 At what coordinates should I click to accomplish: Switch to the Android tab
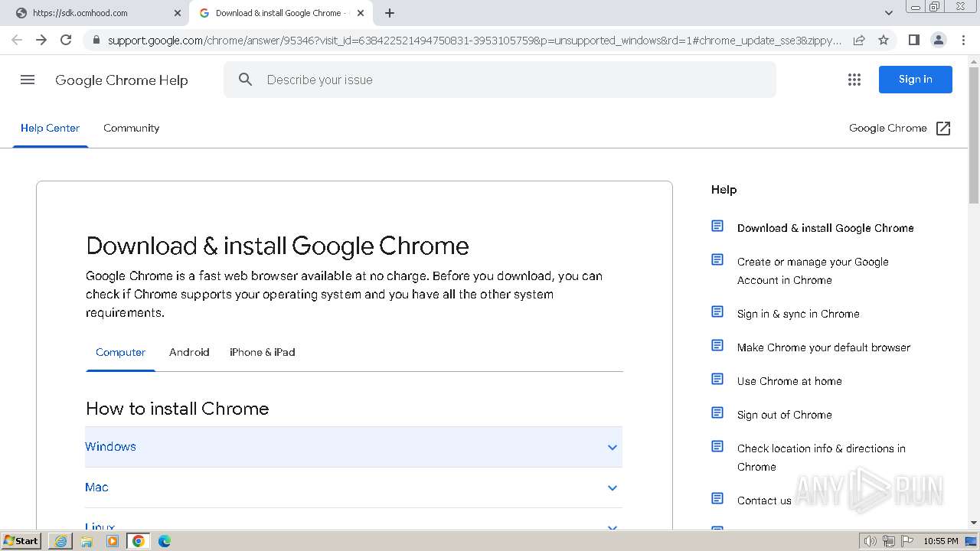189,352
